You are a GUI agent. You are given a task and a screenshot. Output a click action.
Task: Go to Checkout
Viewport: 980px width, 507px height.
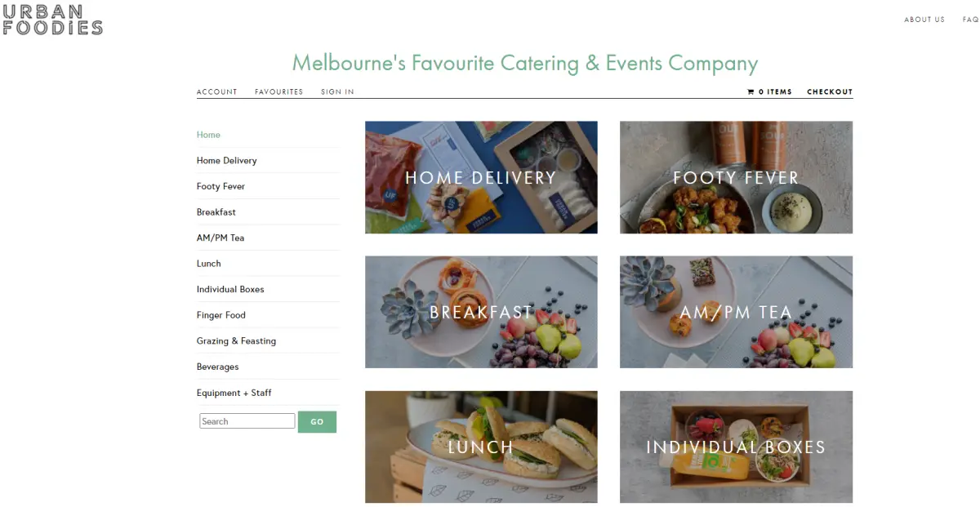(x=830, y=92)
